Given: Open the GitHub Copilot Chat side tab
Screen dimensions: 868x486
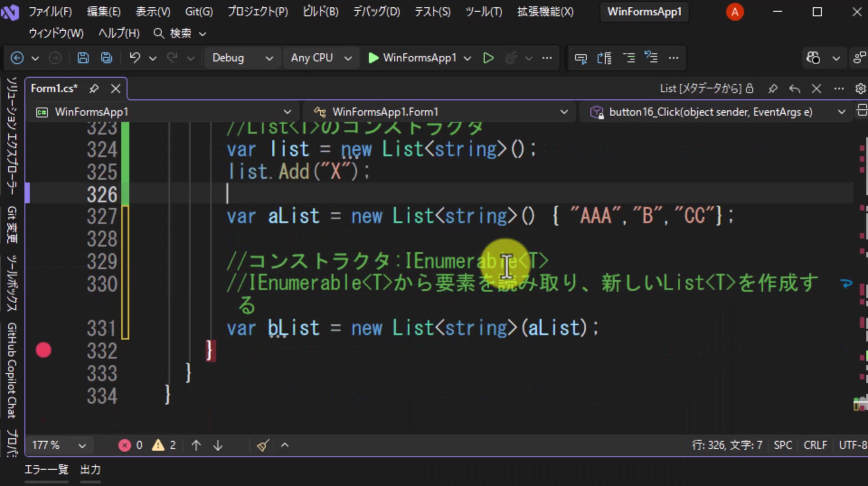Looking at the screenshot, I should 12,370.
